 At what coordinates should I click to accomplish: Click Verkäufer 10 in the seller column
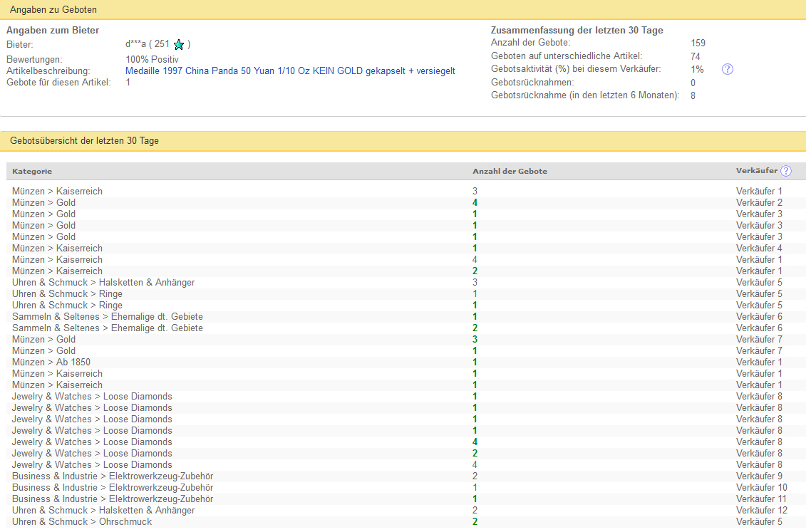tap(761, 488)
